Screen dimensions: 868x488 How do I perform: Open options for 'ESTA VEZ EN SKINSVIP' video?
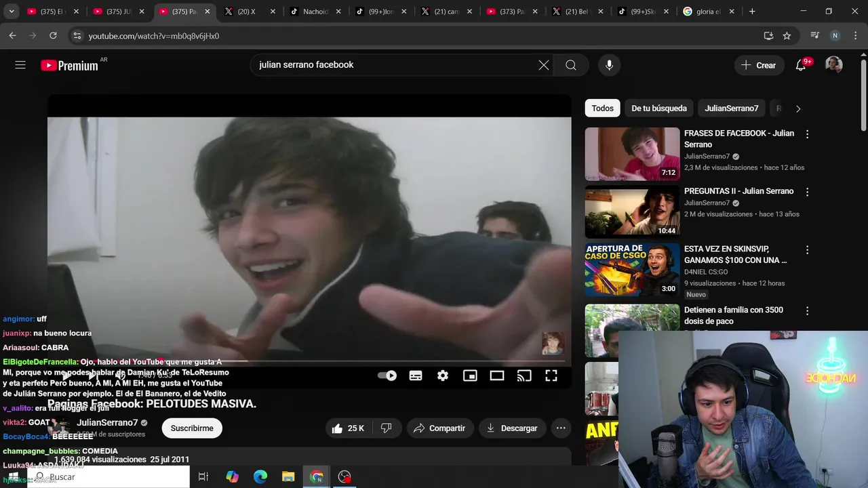click(x=807, y=250)
